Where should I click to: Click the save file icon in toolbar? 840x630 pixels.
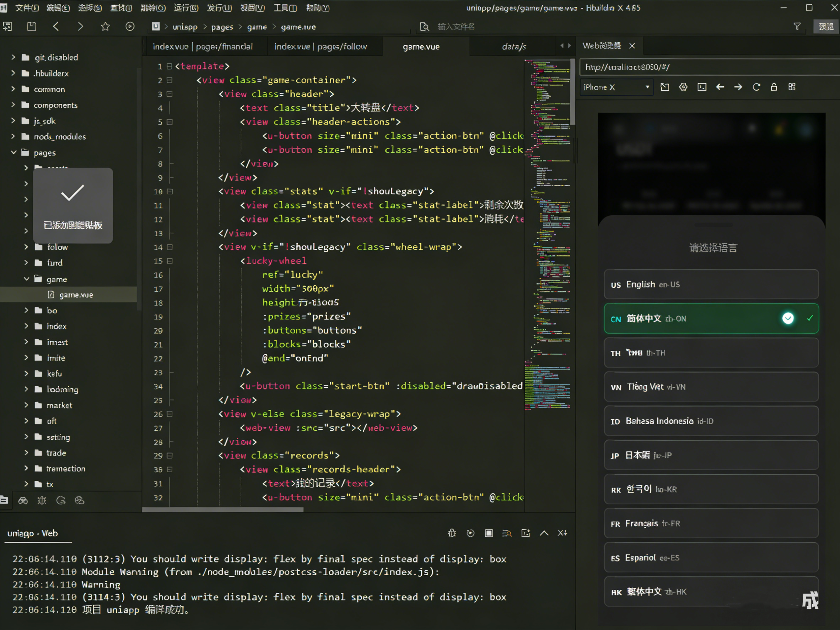pyautogui.click(x=32, y=26)
